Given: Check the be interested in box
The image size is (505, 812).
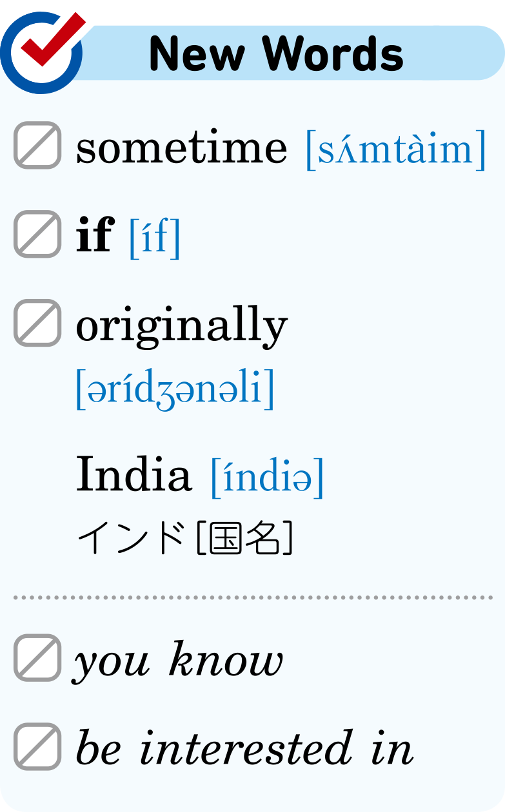Looking at the screenshot, I should click(38, 747).
